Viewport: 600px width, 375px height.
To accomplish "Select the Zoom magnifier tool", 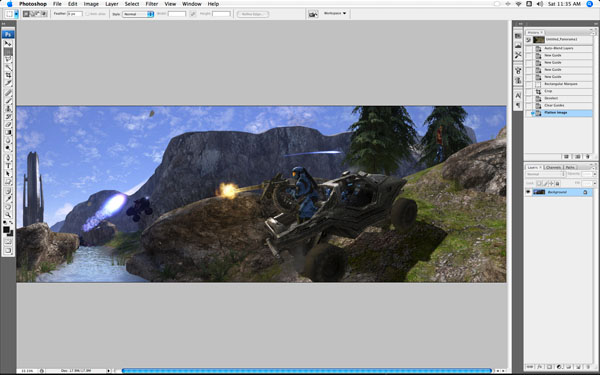I will click(8, 215).
